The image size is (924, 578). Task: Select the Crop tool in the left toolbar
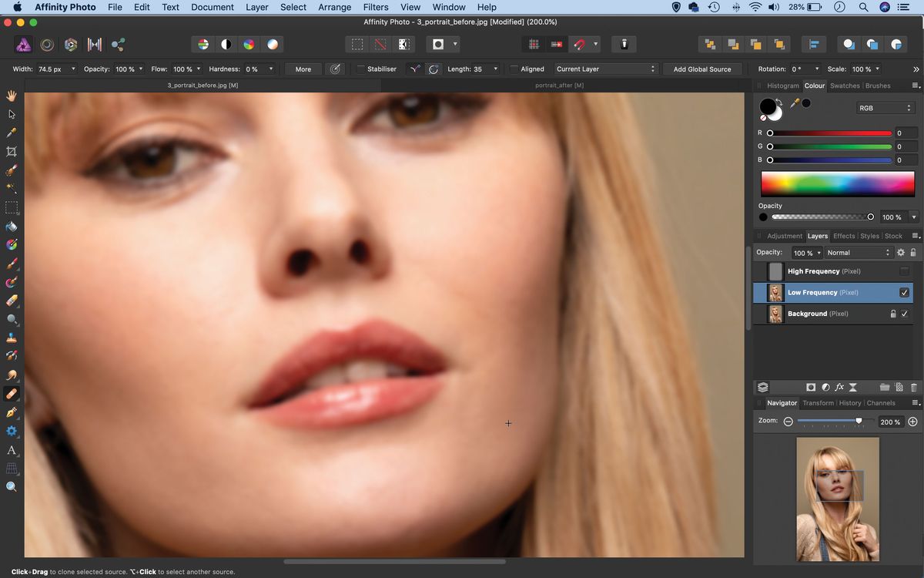coord(12,151)
